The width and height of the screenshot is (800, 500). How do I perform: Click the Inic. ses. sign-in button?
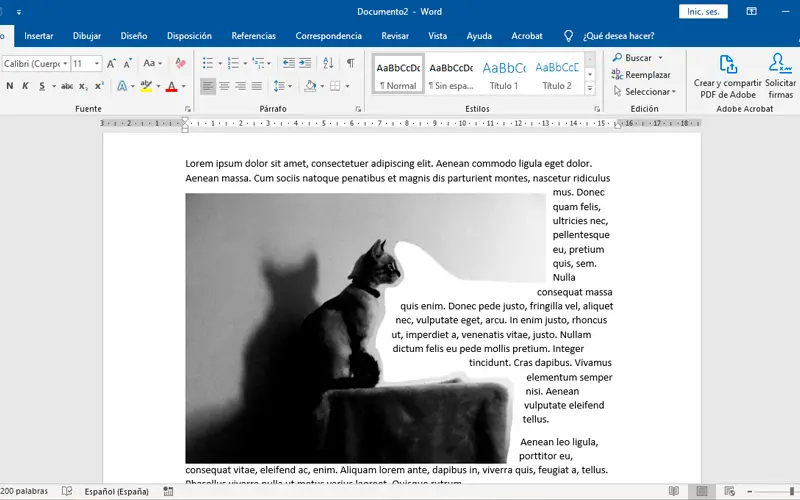(703, 11)
